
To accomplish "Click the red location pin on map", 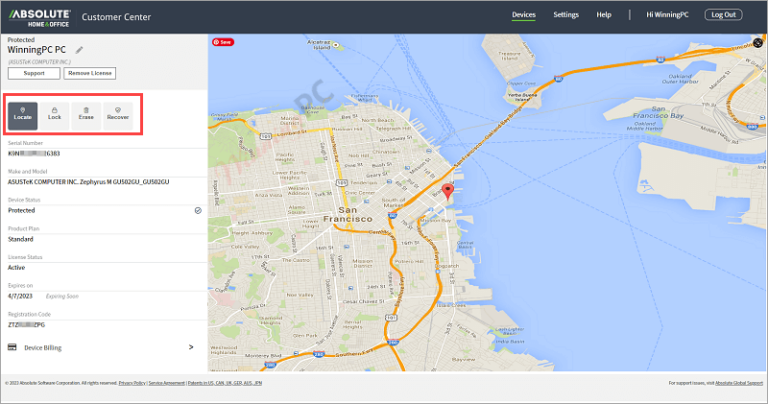I will tap(448, 190).
